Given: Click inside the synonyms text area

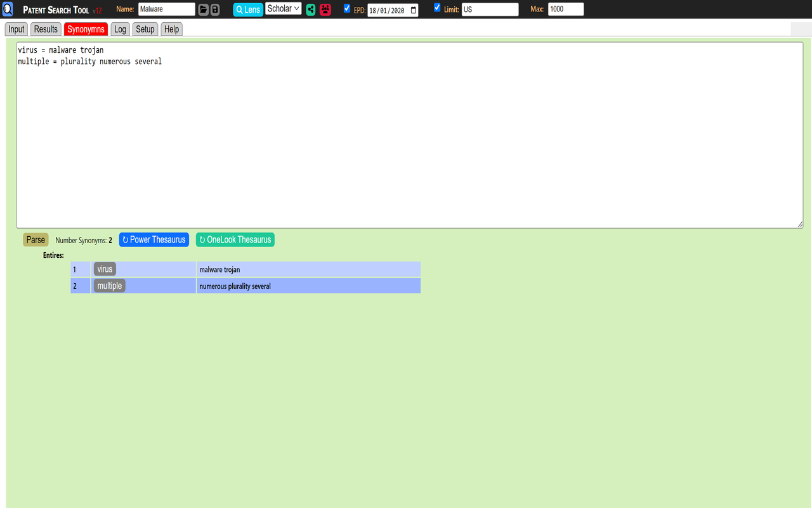Looking at the screenshot, I should click(410, 135).
